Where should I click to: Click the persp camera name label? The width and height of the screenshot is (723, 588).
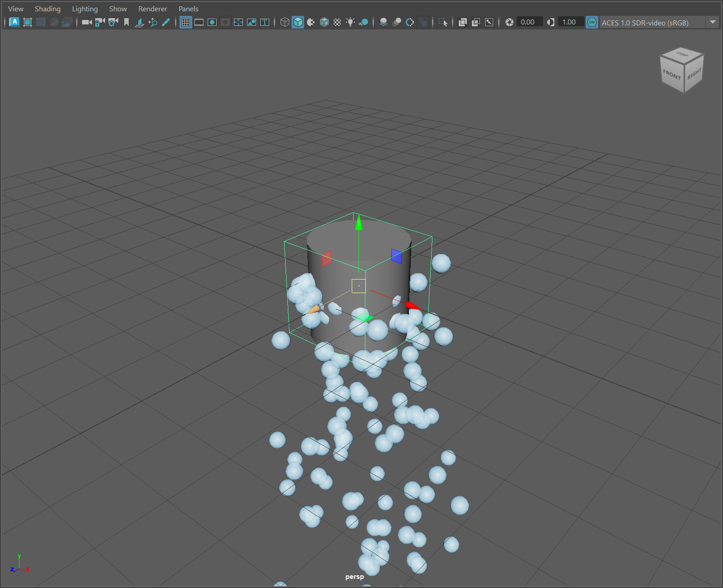click(354, 577)
